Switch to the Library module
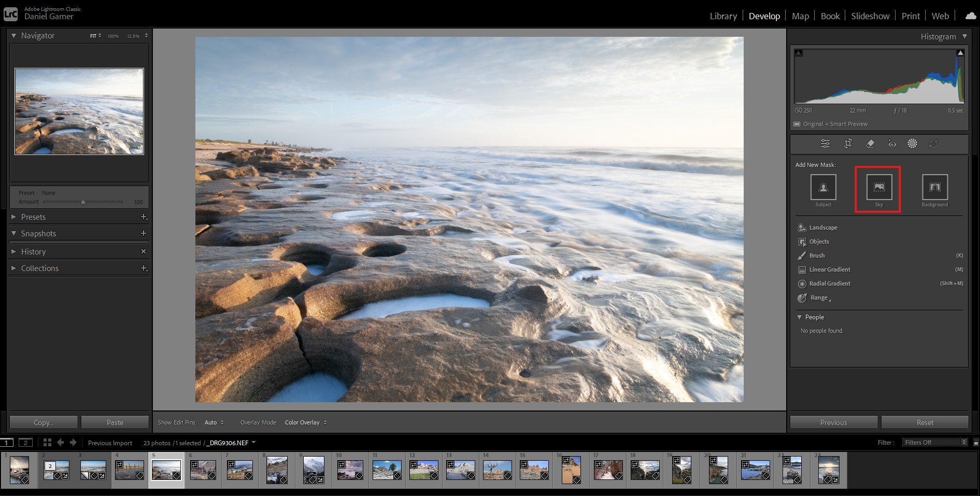This screenshot has width=980, height=496. [723, 16]
